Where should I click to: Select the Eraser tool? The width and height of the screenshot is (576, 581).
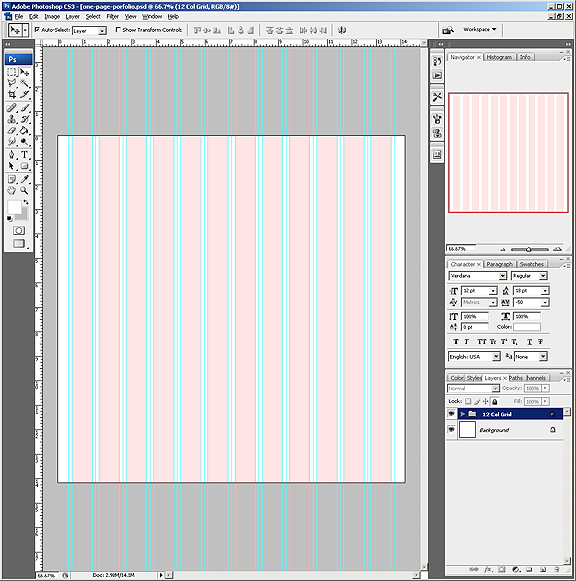tap(11, 130)
